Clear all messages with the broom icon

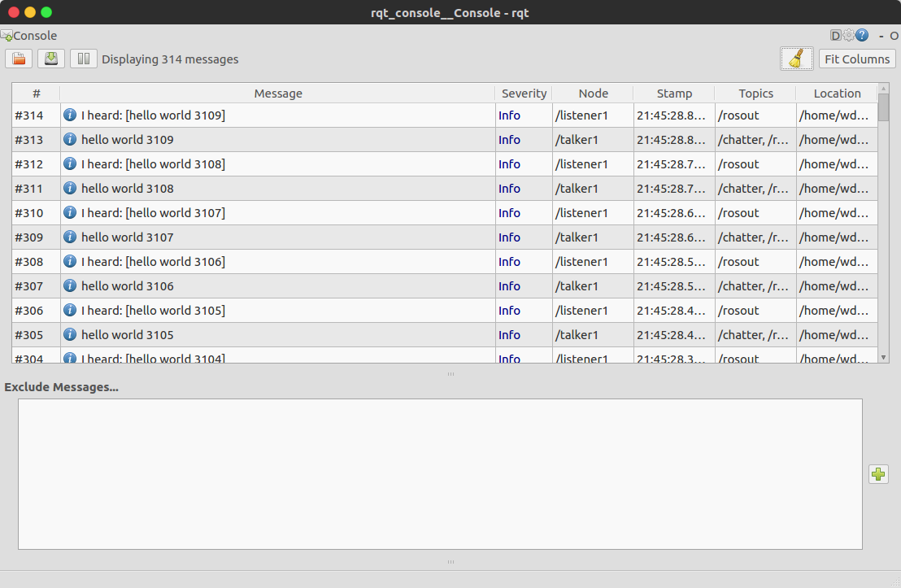796,59
